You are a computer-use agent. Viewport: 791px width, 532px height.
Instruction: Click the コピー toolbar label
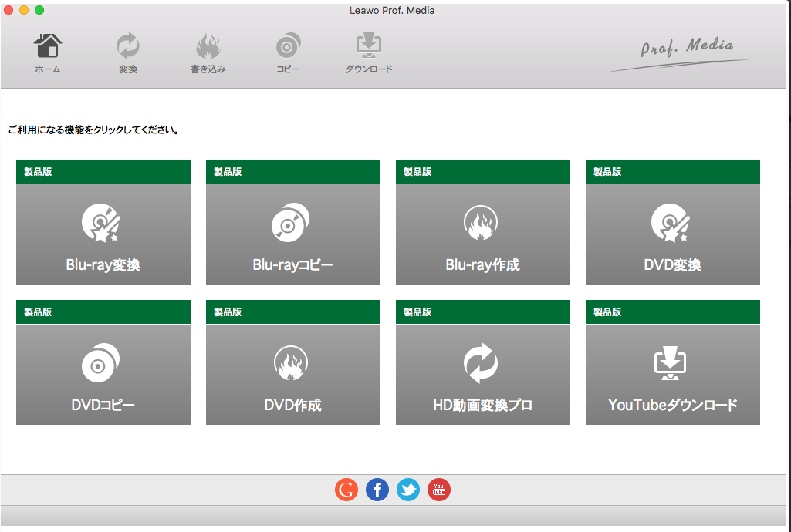[x=288, y=69]
